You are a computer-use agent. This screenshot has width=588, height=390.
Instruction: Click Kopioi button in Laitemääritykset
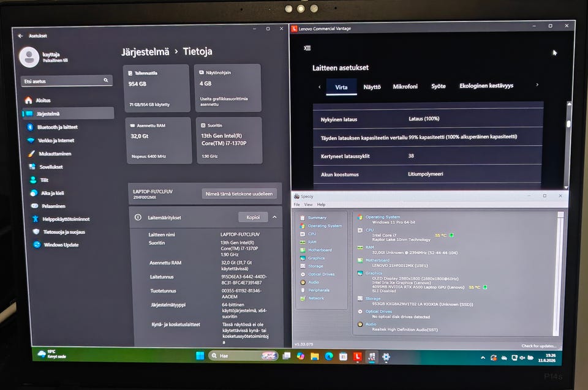click(253, 217)
